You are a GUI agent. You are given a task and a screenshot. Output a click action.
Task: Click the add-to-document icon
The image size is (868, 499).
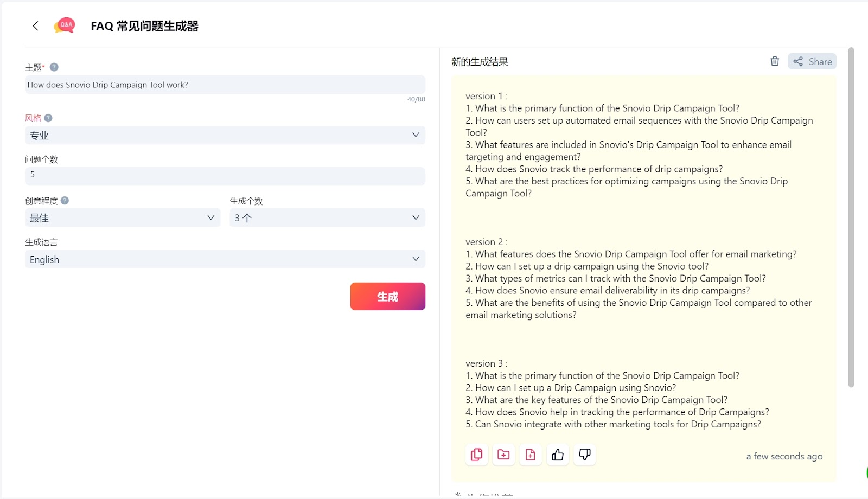click(x=531, y=455)
